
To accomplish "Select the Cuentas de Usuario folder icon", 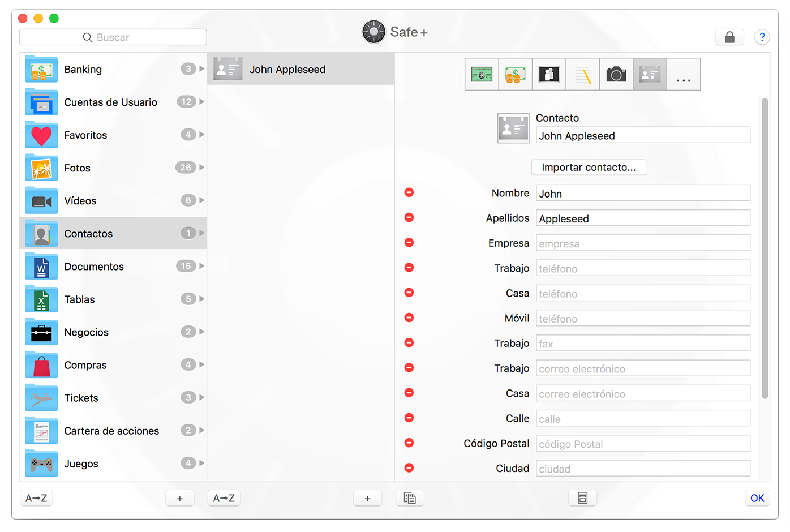I will (x=41, y=102).
